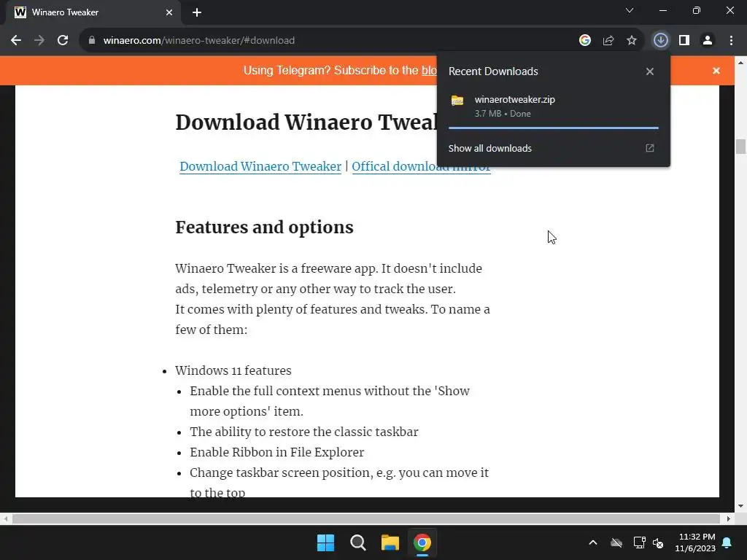The image size is (747, 560).
Task: Click the forward navigation arrow
Action: (39, 41)
